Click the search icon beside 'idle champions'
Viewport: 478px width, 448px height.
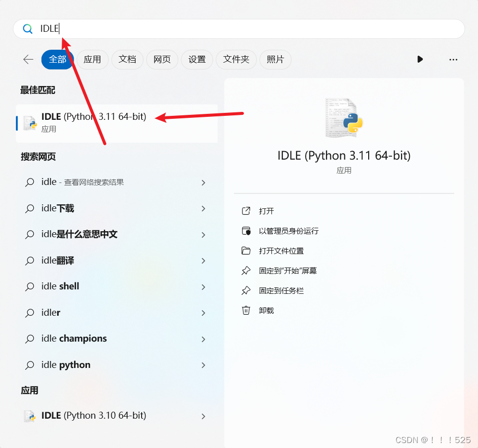(30, 339)
